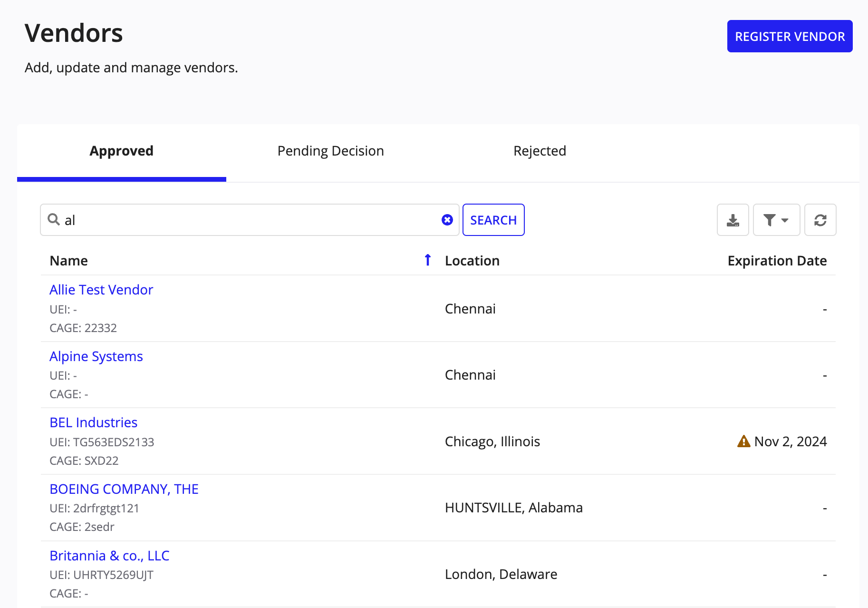Click the magnifier icon in search box
Viewport: 868px width, 608px height.
[x=54, y=219]
